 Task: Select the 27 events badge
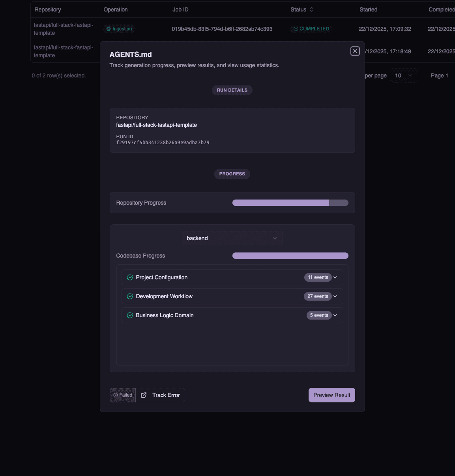(x=318, y=296)
